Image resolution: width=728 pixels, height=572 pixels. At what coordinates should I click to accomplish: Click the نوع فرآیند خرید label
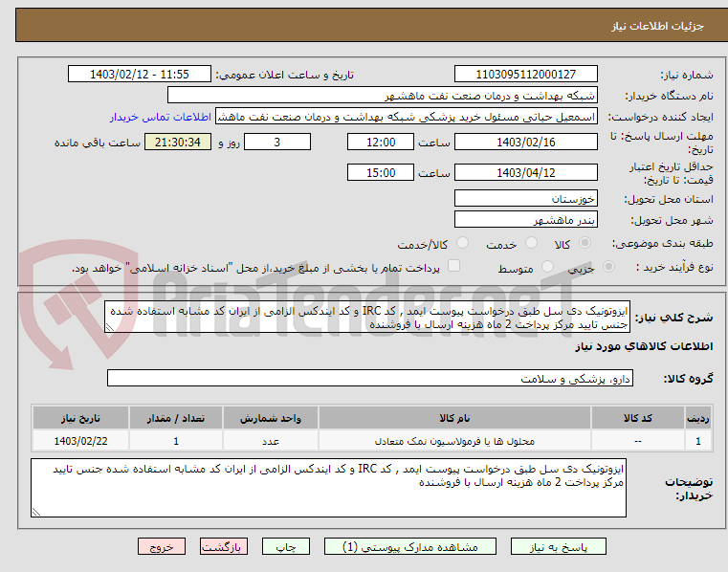(674, 267)
